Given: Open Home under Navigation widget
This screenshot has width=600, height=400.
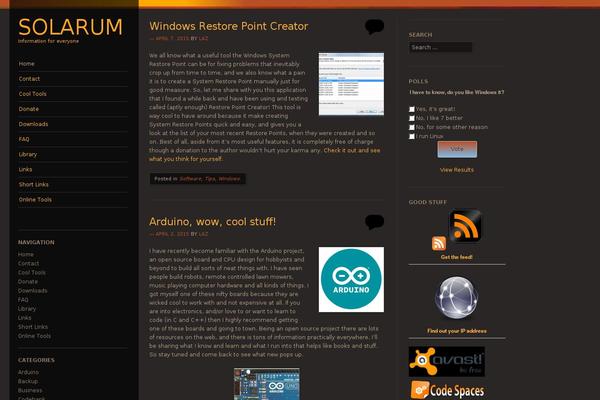Looking at the screenshot, I should click(26, 255).
